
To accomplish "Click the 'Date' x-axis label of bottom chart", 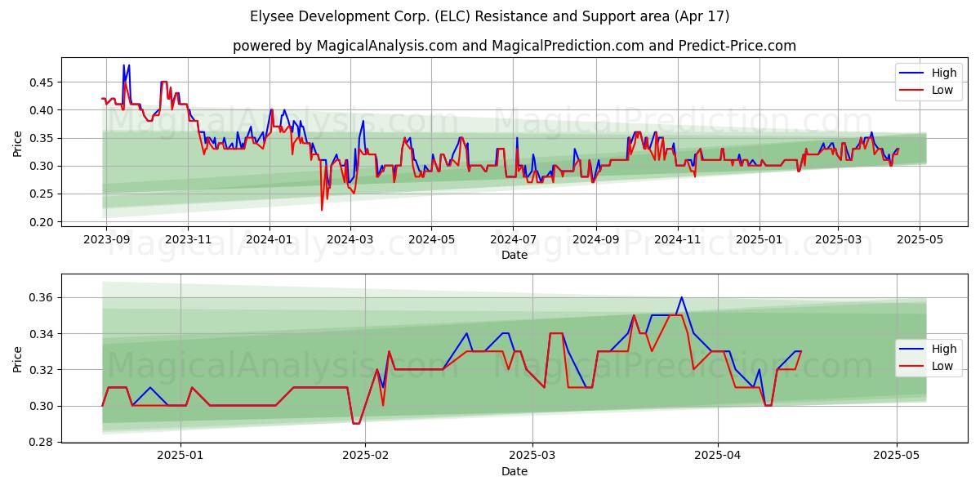I will [x=514, y=471].
